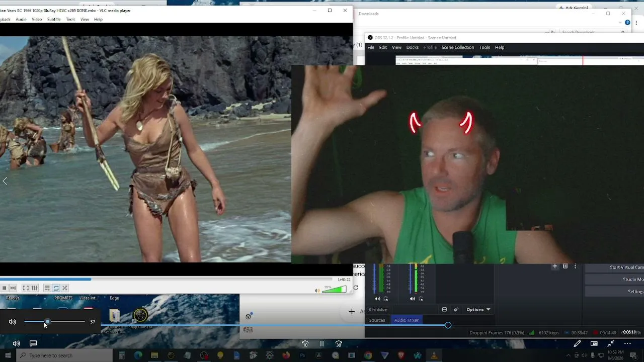Open VLC's View menu
Viewport: 644px width, 362px height.
(85, 20)
